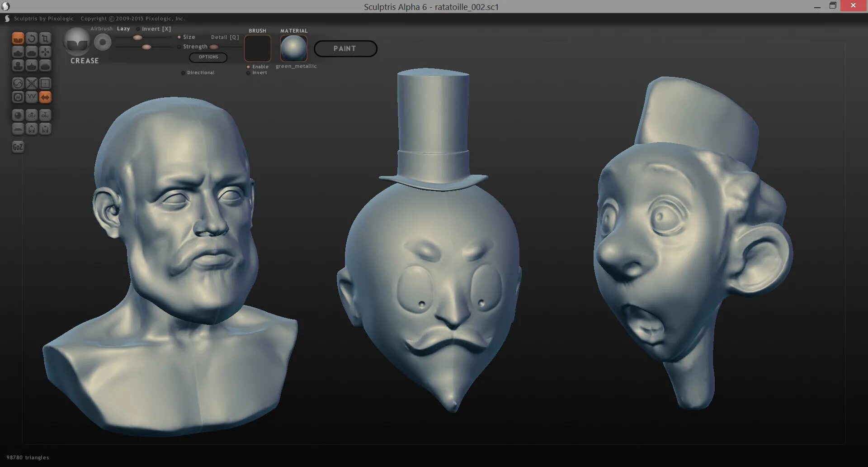
Task: Select the Grab tool with four arrows
Action: tap(45, 52)
